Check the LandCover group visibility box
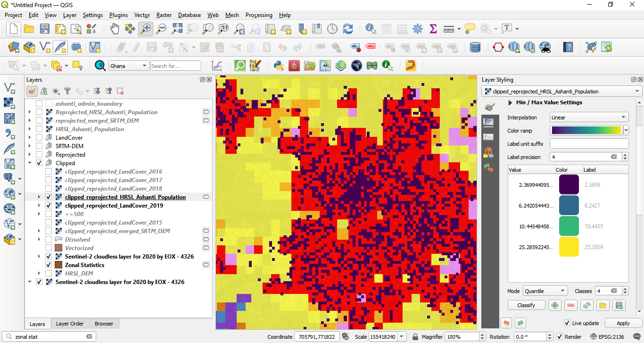 tap(39, 138)
